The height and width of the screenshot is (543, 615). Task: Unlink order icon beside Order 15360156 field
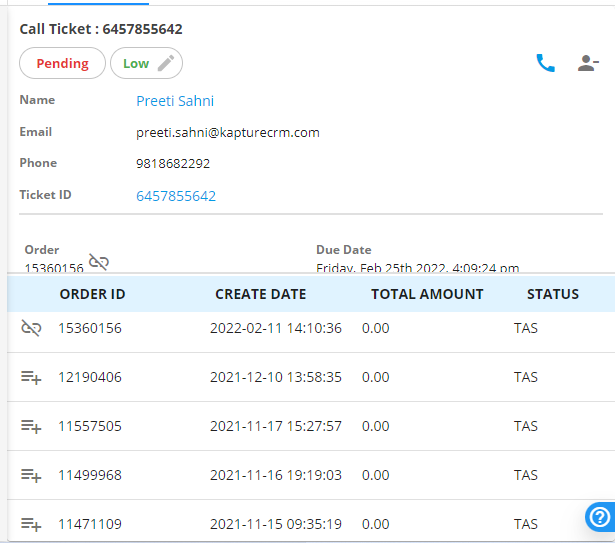tap(98, 262)
